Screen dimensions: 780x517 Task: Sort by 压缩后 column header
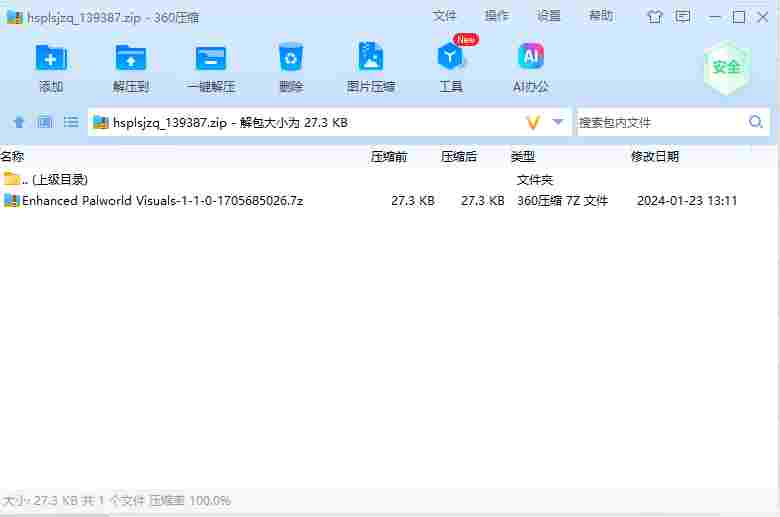pos(459,157)
